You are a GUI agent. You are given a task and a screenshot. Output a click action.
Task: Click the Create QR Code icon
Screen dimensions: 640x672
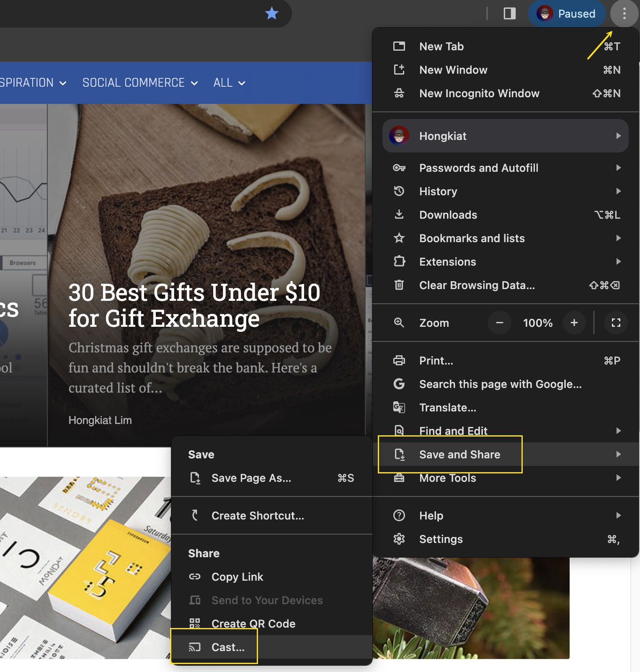click(195, 623)
